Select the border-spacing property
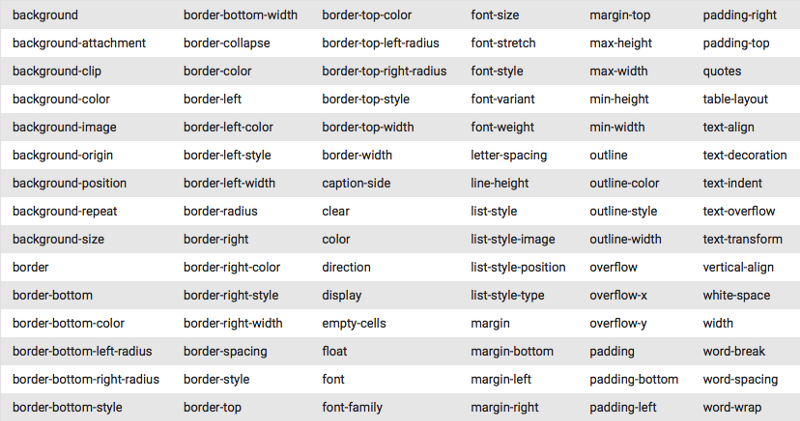The height and width of the screenshot is (421, 800). point(225,352)
